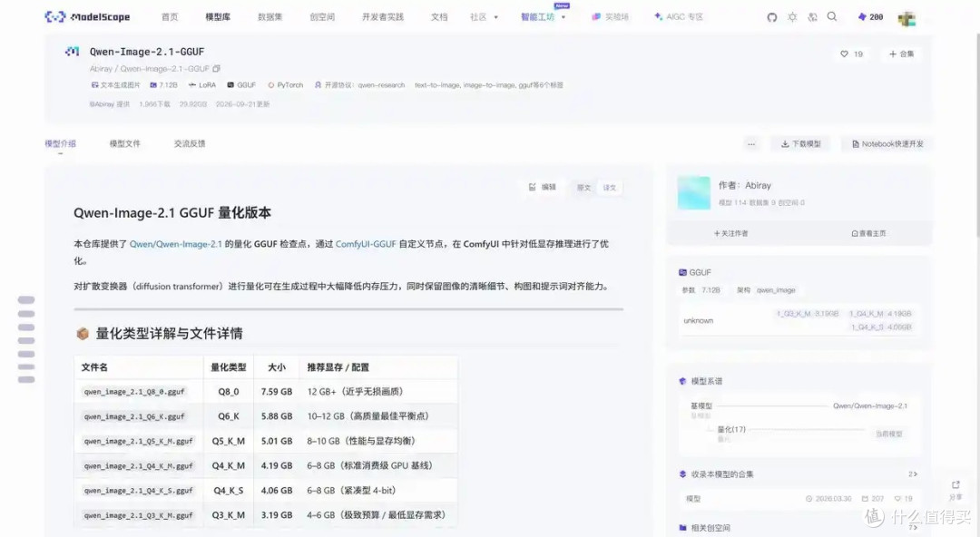Open 文档 in top navigation
The image size is (980, 537).
click(439, 17)
